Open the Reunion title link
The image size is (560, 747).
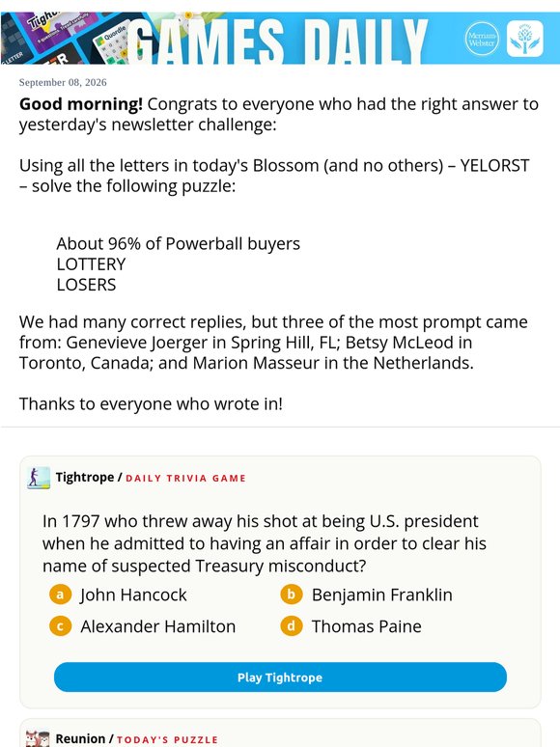click(x=80, y=739)
